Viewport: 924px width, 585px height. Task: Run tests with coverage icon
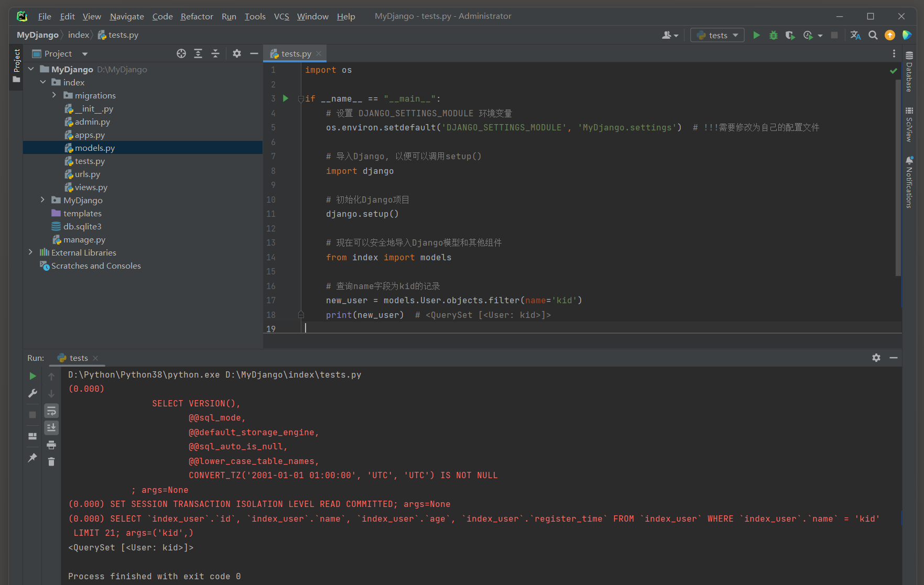(x=790, y=35)
